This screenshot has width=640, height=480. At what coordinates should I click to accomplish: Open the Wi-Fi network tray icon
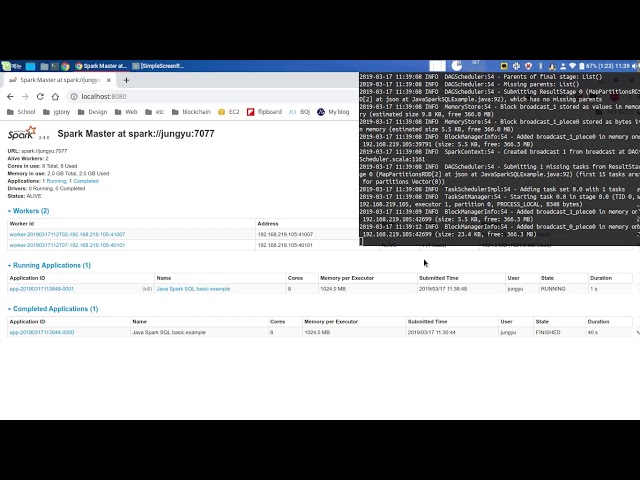(x=573, y=66)
